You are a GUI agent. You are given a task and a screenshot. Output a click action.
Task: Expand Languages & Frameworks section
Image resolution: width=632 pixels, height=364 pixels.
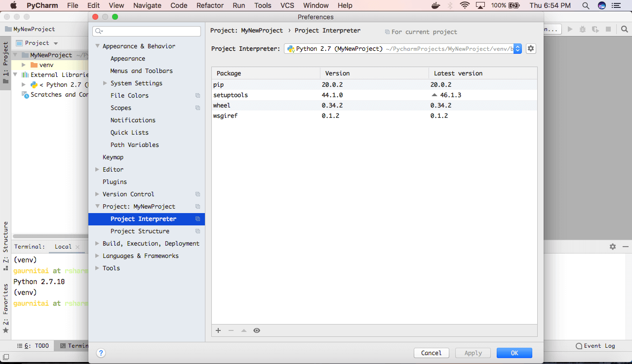[x=97, y=255]
